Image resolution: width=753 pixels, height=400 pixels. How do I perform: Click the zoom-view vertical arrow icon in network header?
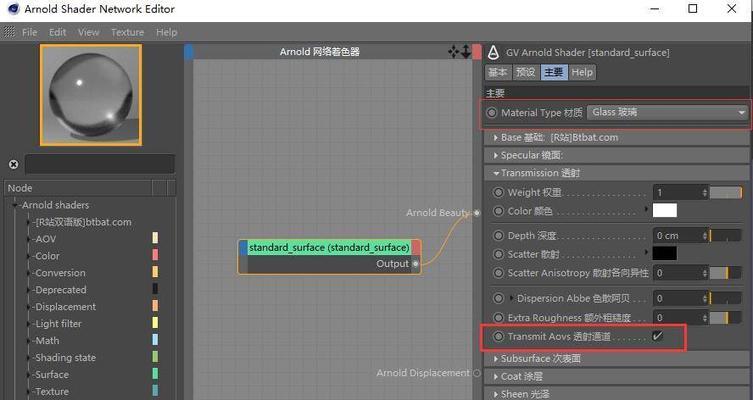pyautogui.click(x=466, y=51)
